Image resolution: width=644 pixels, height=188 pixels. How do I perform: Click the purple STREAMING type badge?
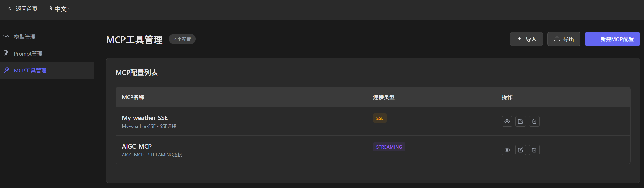389,147
